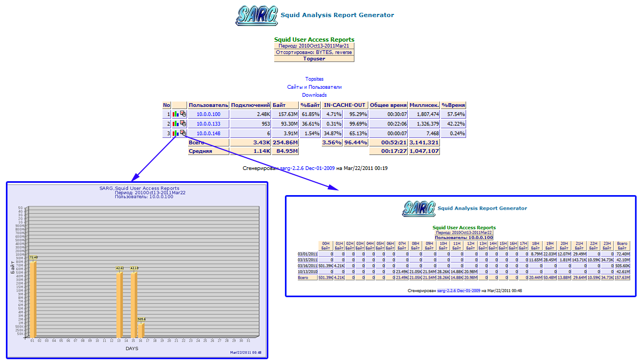Click the %Байт column header
This screenshot has width=642, height=364.
[x=310, y=105]
